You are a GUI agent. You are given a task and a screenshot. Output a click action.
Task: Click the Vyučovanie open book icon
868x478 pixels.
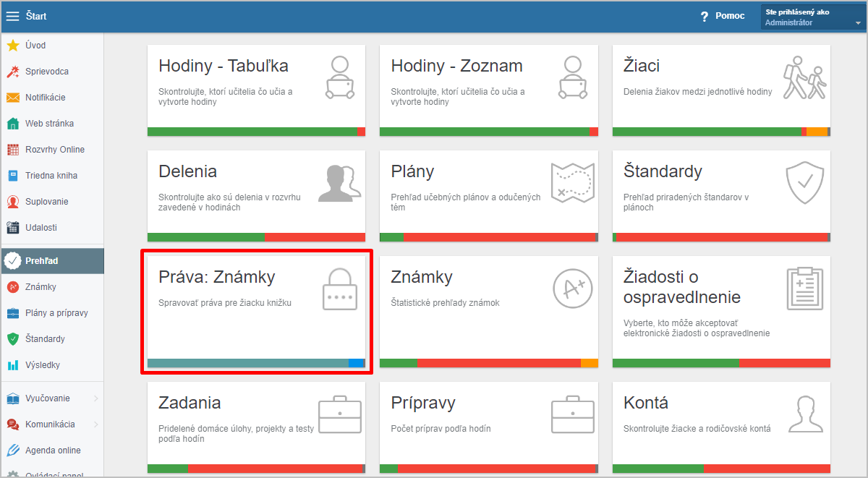12,398
